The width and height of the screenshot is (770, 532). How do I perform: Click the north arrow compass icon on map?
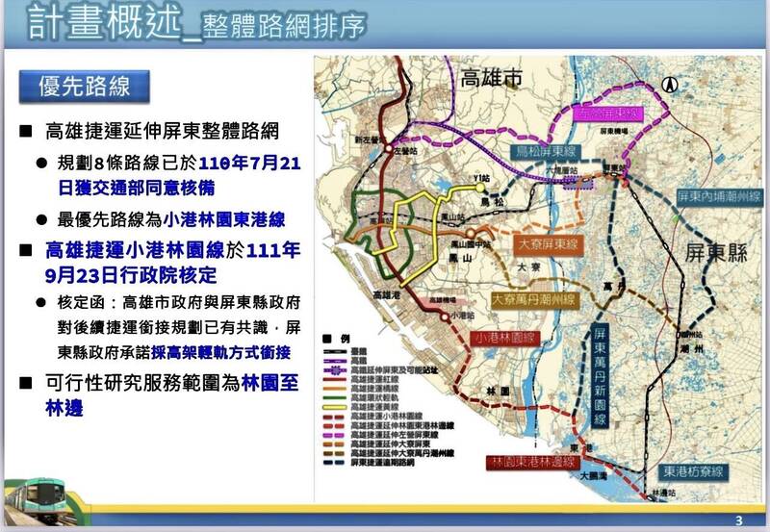(670, 86)
